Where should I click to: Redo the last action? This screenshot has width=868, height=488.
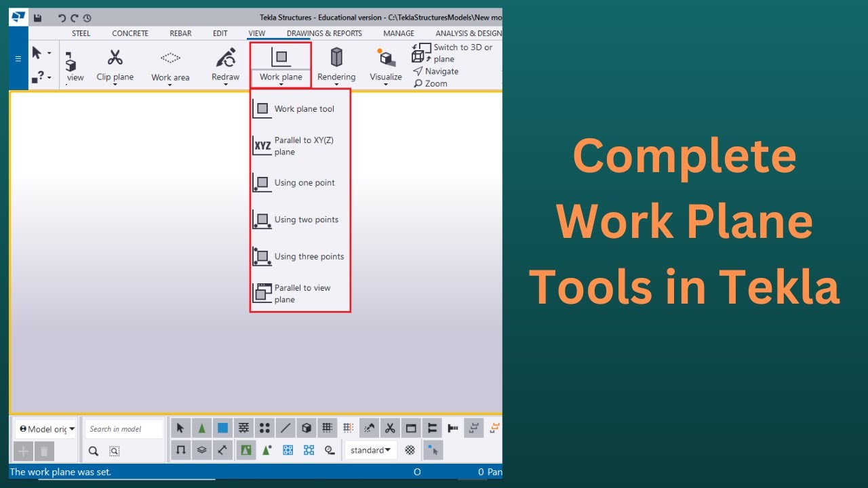(x=75, y=18)
